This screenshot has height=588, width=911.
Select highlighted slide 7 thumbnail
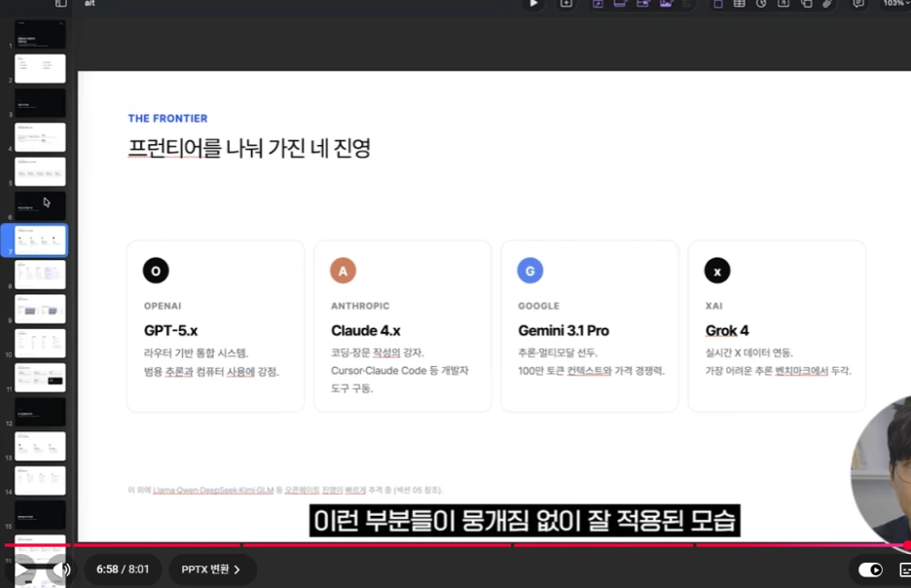tap(40, 240)
